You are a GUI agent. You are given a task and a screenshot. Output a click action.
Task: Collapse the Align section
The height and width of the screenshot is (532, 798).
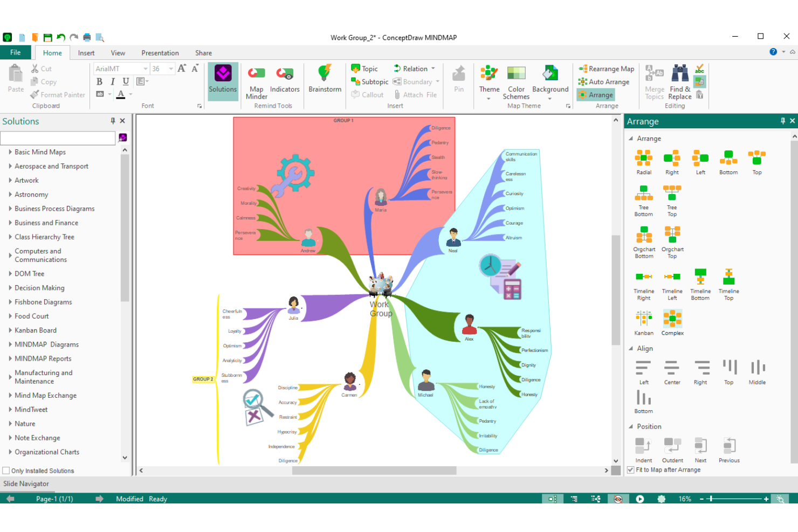(x=631, y=349)
